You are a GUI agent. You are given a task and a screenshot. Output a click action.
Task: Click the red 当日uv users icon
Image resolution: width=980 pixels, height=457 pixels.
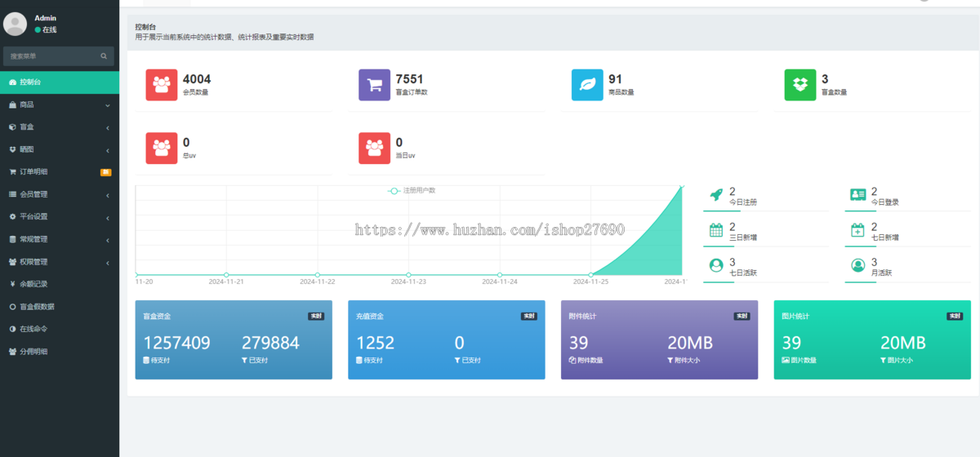click(374, 149)
